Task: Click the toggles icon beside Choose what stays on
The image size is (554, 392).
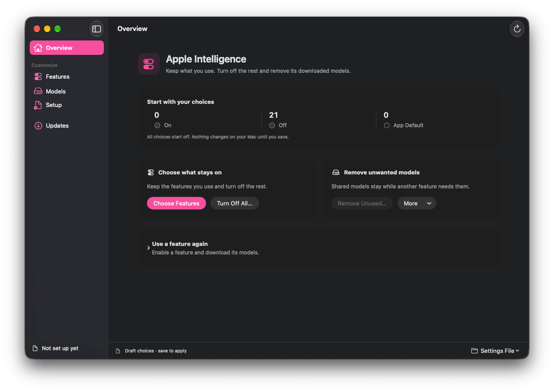Action: 151,173
